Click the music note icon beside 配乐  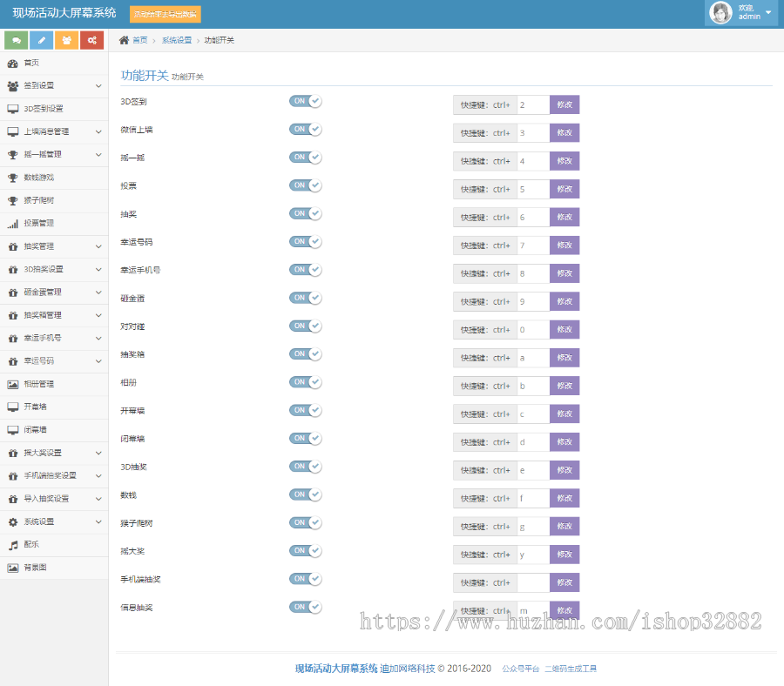(12, 545)
